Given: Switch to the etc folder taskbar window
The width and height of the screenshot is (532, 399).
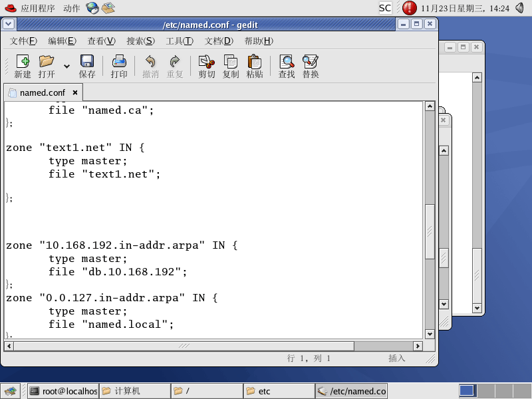Looking at the screenshot, I should pos(279,391).
